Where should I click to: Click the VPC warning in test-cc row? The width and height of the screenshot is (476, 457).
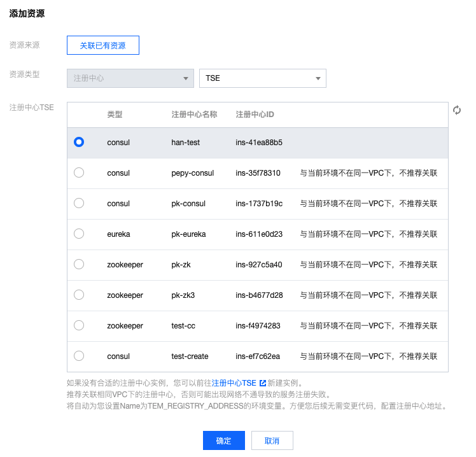tap(368, 325)
